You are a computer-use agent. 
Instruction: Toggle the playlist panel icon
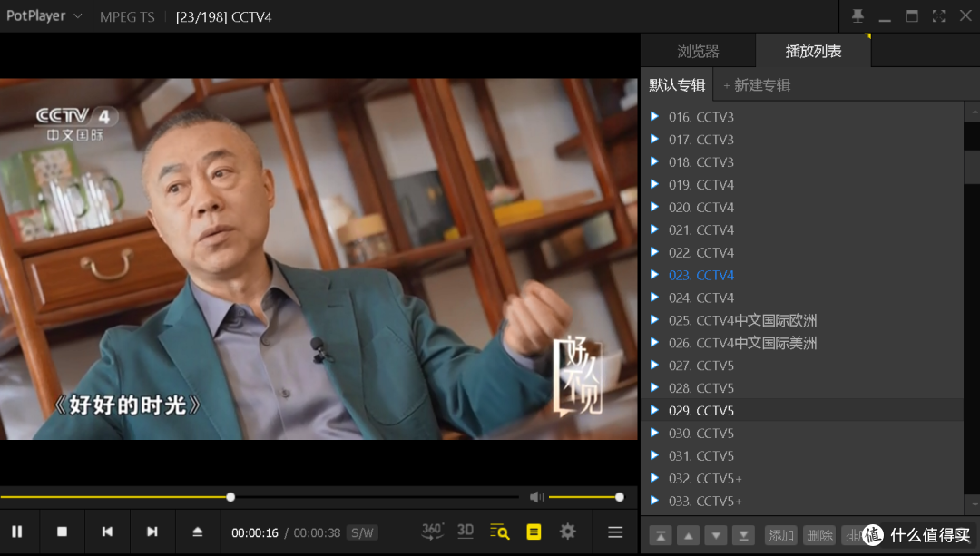pyautogui.click(x=534, y=532)
